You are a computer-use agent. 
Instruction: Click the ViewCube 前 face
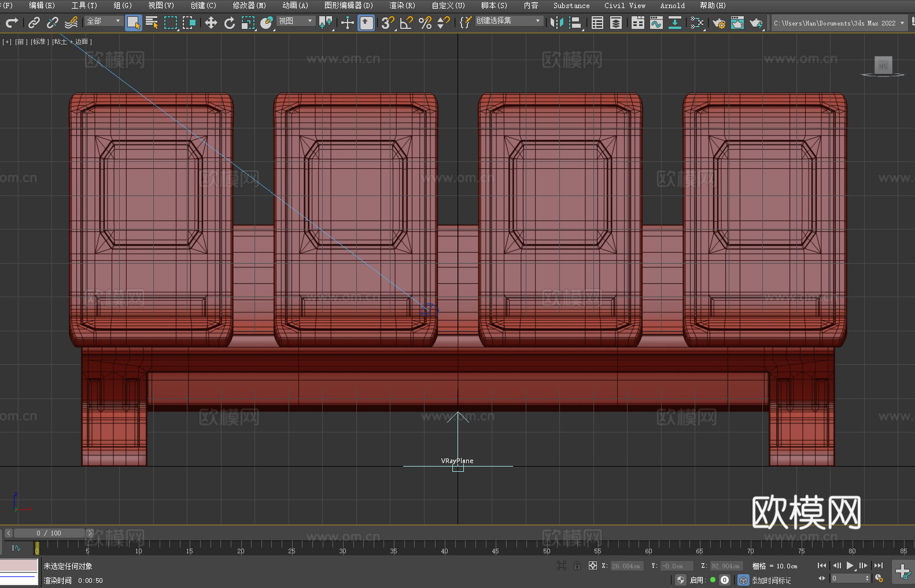pyautogui.click(x=883, y=65)
